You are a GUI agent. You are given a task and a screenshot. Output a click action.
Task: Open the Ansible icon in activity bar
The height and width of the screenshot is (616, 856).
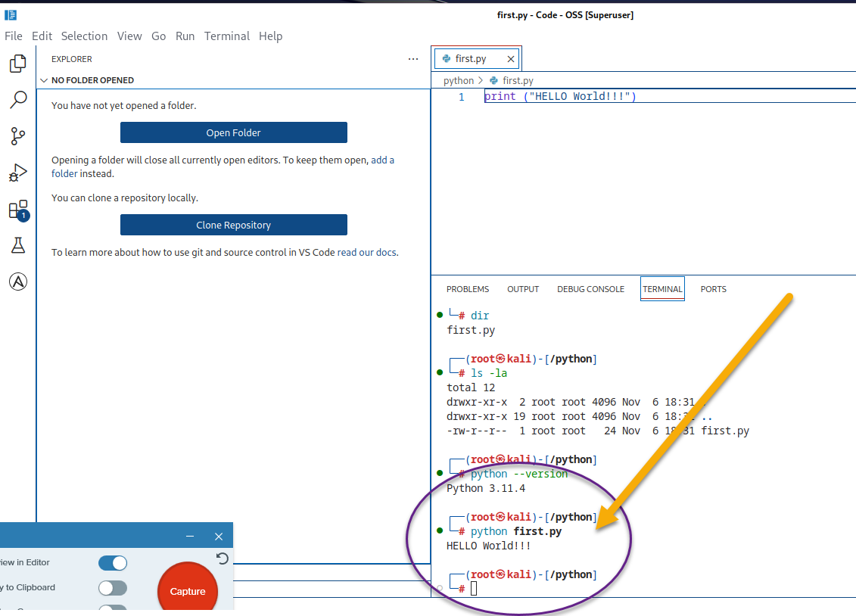[x=18, y=282]
